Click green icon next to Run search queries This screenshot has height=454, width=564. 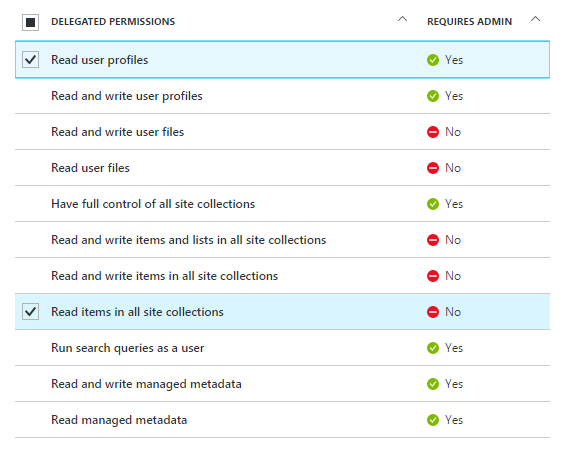[433, 348]
